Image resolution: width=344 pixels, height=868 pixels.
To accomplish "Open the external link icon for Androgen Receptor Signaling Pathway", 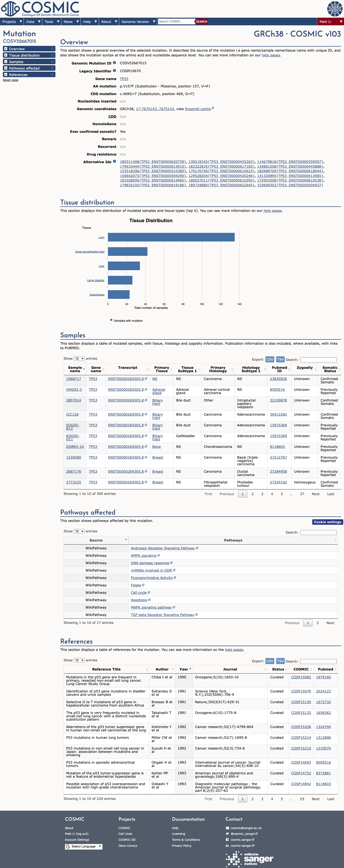I will (197, 548).
